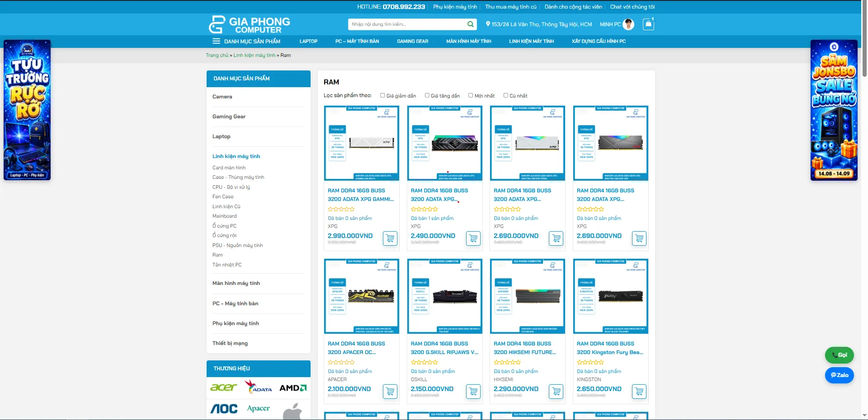Add the 2.100.000VND APACER RAM to cart
The width and height of the screenshot is (868, 420).
[390, 391]
